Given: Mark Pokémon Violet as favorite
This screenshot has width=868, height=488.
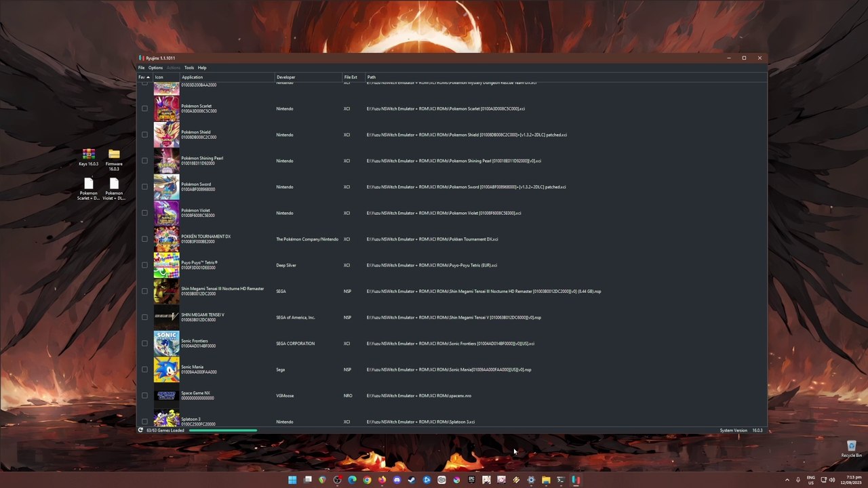Looking at the screenshot, I should pyautogui.click(x=144, y=213).
